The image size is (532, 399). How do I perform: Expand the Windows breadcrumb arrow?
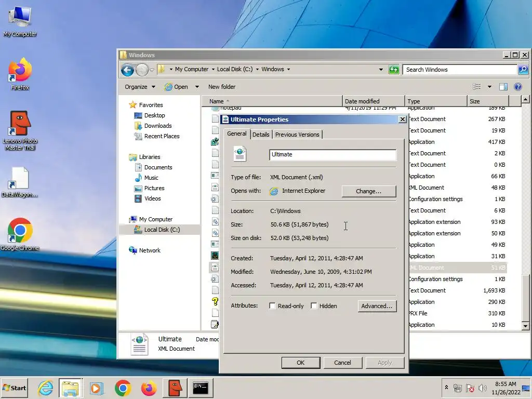click(288, 69)
